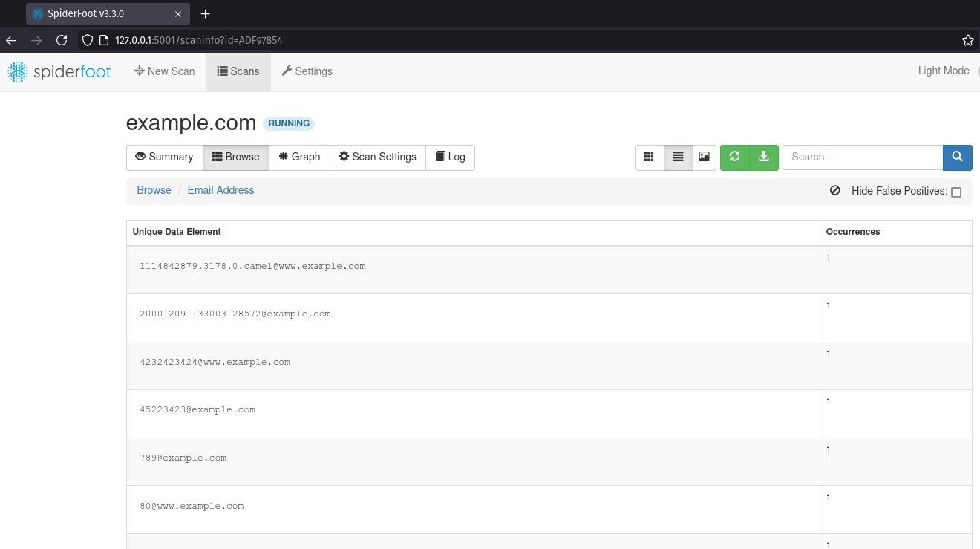Click the grid view icon button
980x549 pixels.
(649, 157)
